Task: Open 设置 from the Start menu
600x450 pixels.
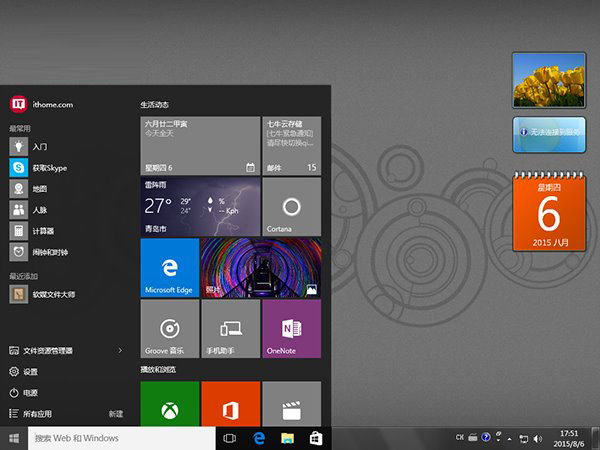Action: click(x=30, y=372)
